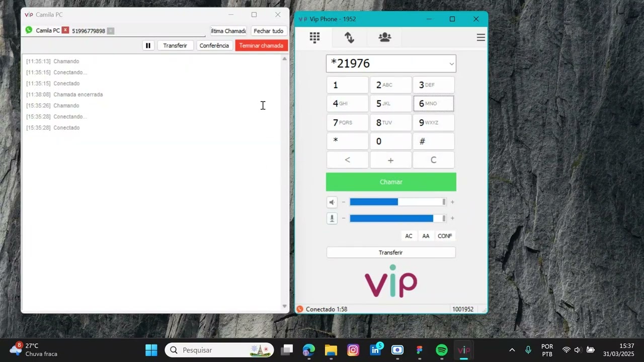Screen dimensions: 644x362
Task: Click the green call icon by Camila PC
Action: 29,30
